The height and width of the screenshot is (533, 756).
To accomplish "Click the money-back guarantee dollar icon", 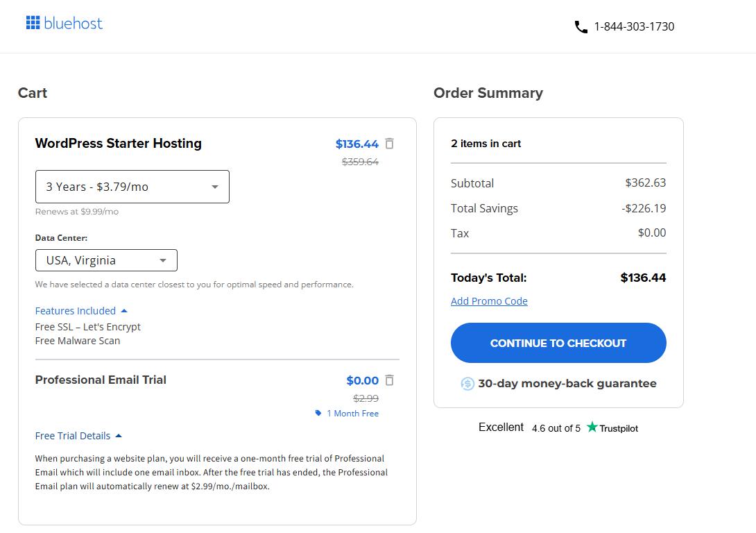I will pyautogui.click(x=467, y=384).
